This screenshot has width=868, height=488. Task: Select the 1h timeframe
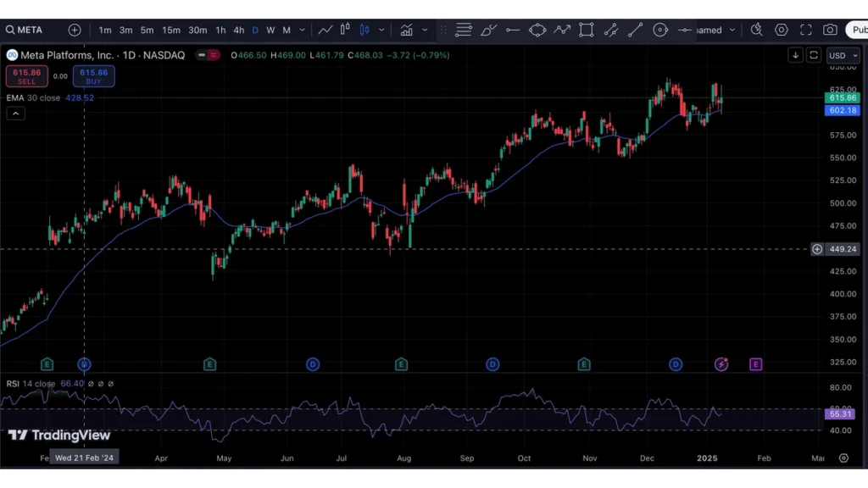pos(220,30)
